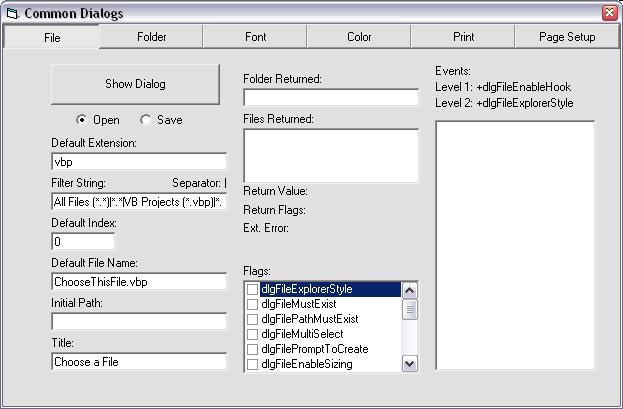Go to the Print tab
Image resolution: width=623 pixels, height=409 pixels.
[x=463, y=37]
